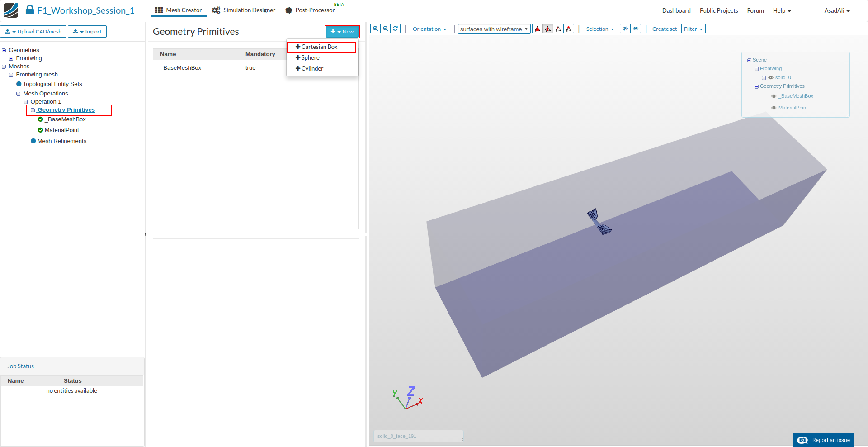Select _BaseMeshBox in the project tree
The width and height of the screenshot is (868, 447).
click(65, 119)
